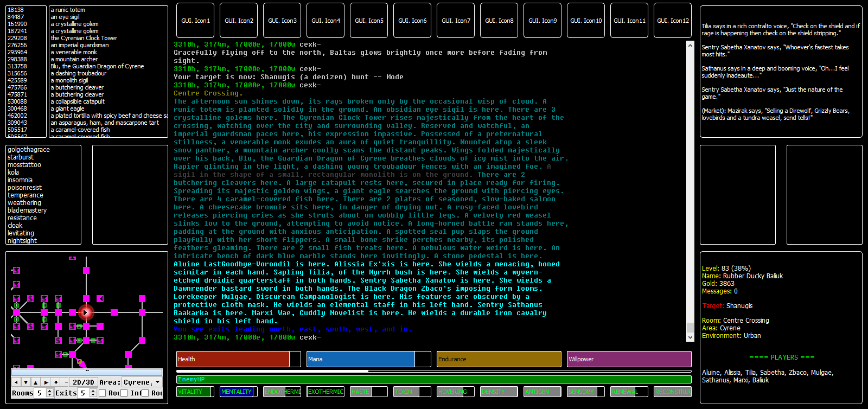Select 'blademastery' in the defences list
The image size is (868, 409).
(x=27, y=210)
